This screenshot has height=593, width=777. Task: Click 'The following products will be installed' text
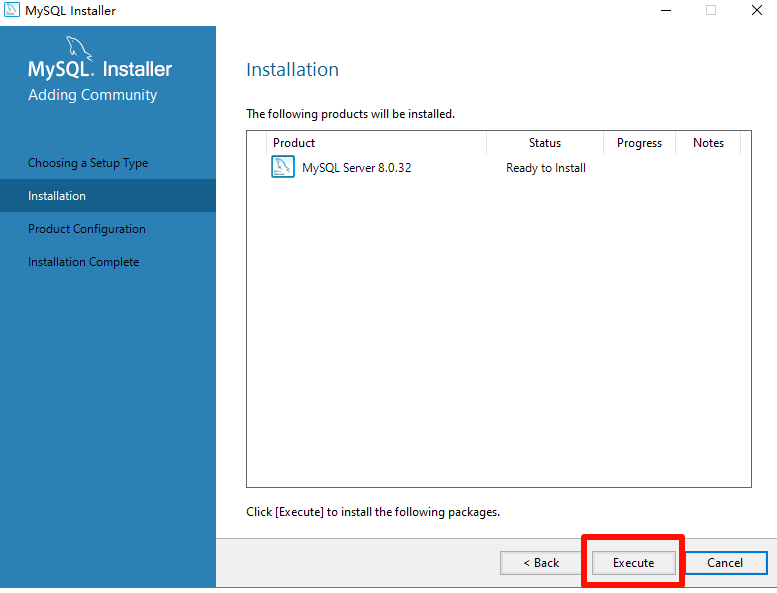tap(350, 114)
